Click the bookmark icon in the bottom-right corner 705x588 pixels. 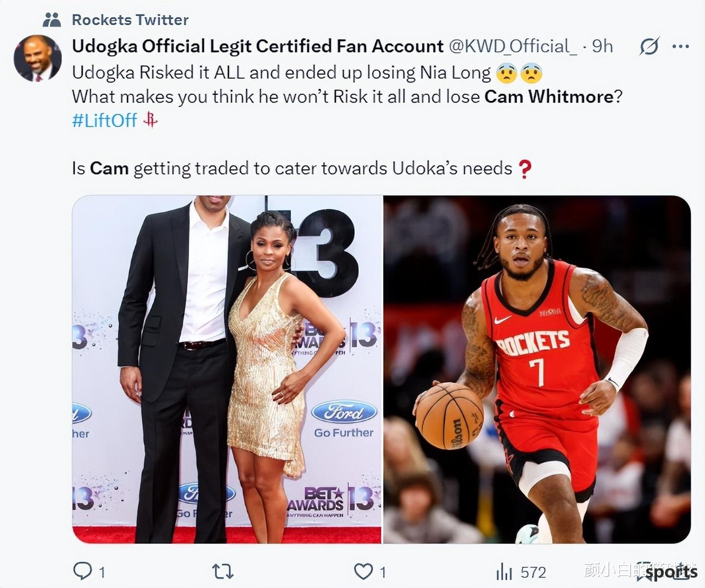click(644, 572)
